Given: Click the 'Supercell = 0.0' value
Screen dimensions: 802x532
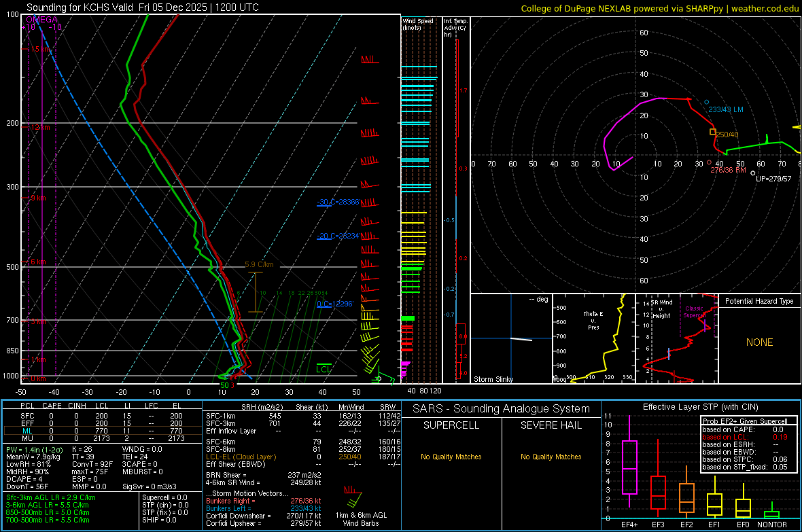Looking at the screenshot, I should point(164,497).
